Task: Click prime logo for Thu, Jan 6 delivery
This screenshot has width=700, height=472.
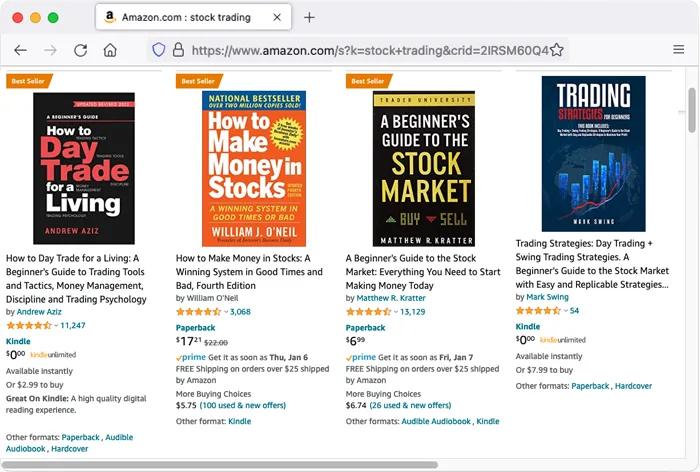Action: [x=191, y=357]
